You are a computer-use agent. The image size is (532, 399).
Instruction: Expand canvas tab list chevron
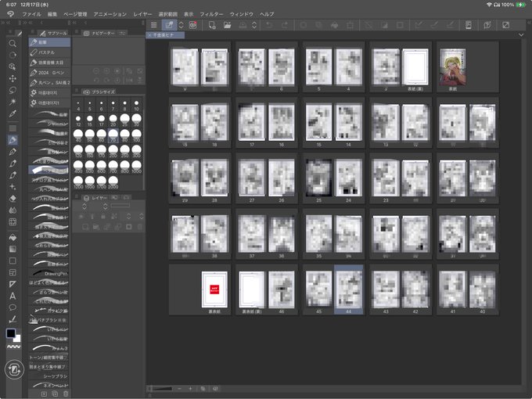coord(521,34)
